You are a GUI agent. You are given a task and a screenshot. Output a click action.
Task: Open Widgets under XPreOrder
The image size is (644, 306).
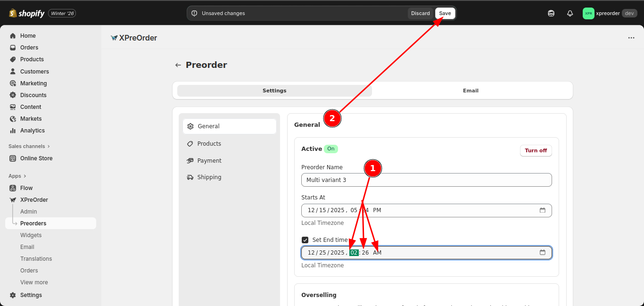(31, 235)
